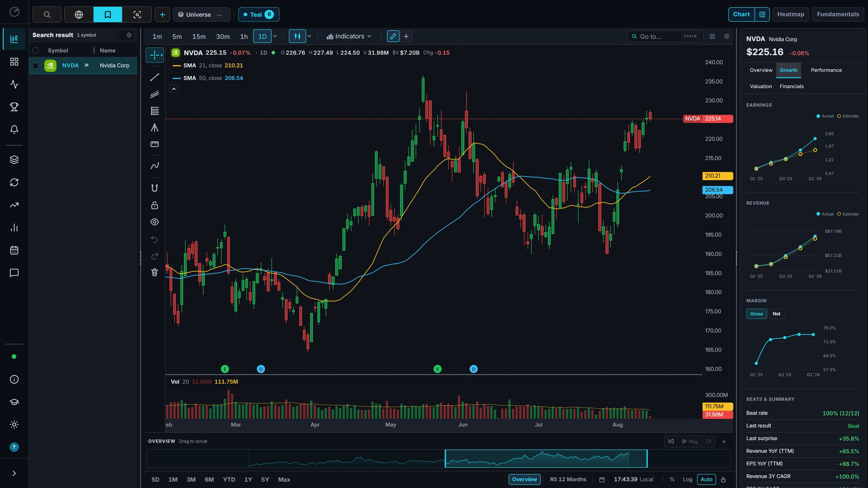Toggle the drawing pencil mode button
This screenshot has width=868, height=488.
(393, 36)
